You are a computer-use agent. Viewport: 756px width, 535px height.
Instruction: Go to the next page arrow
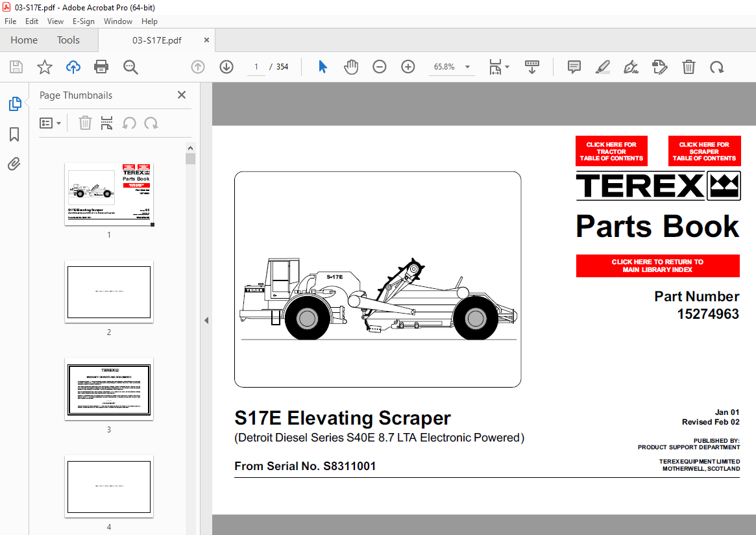pos(226,67)
